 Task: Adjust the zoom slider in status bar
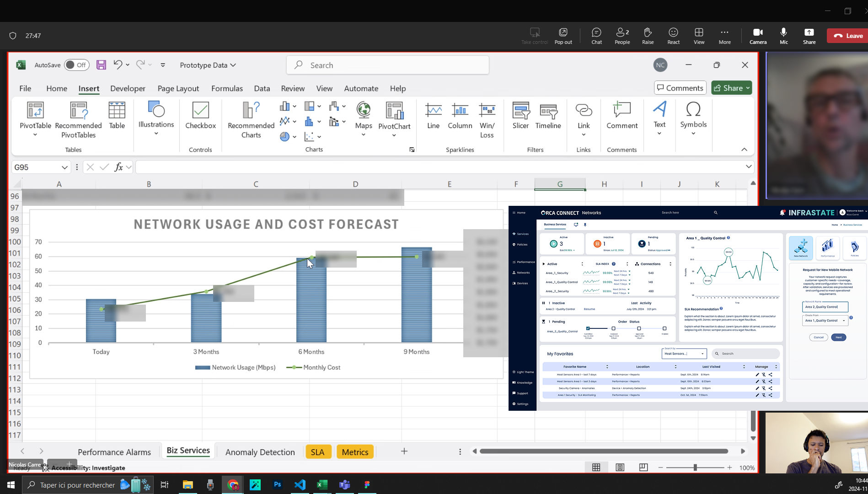click(695, 467)
